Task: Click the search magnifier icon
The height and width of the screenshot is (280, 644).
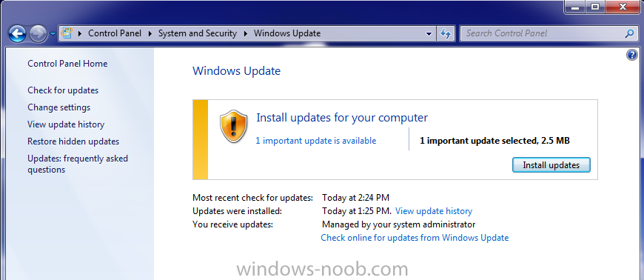Action: click(x=628, y=33)
